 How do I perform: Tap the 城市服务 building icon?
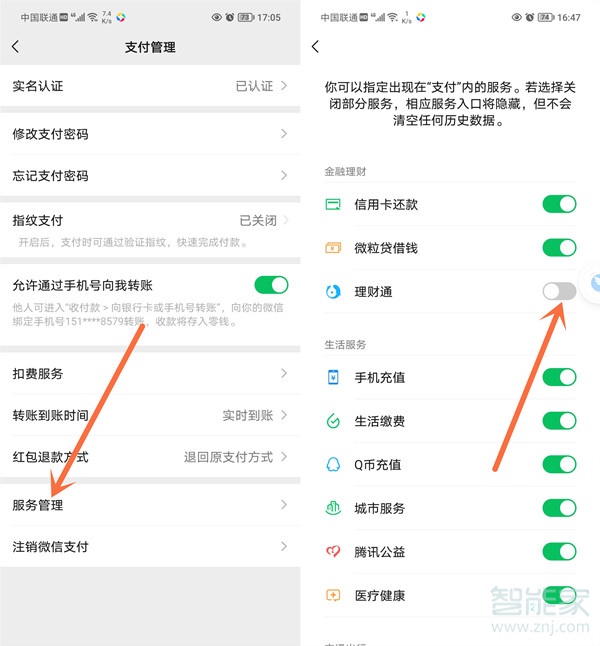tap(333, 508)
